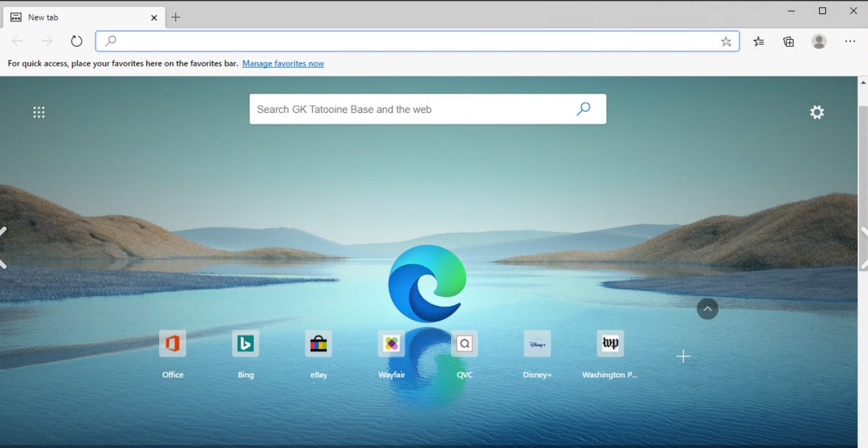
Task: Select the New tab tab
Action: click(84, 17)
